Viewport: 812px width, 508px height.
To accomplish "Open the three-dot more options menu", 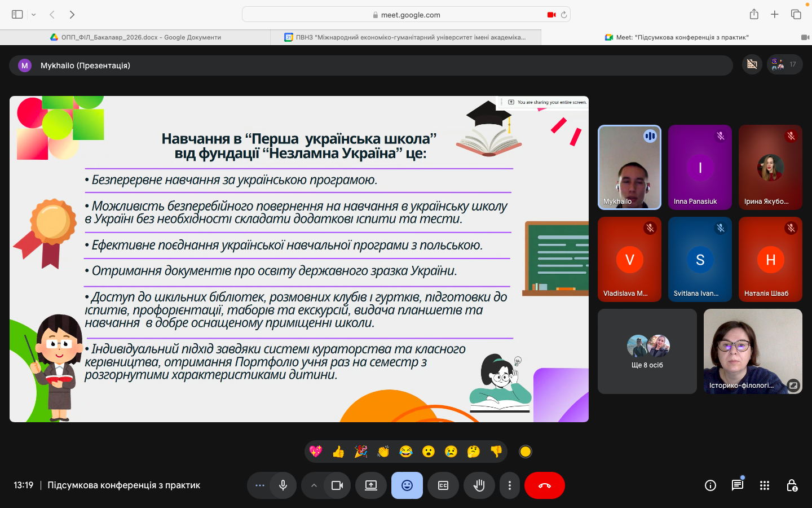I will click(510, 485).
